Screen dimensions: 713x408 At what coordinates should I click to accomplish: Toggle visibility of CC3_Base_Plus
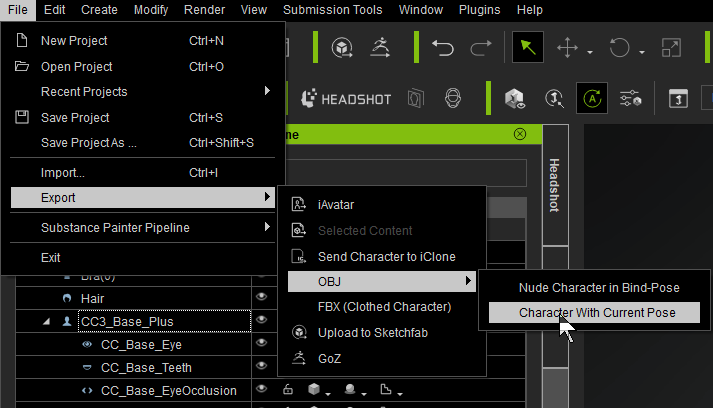[x=261, y=319]
